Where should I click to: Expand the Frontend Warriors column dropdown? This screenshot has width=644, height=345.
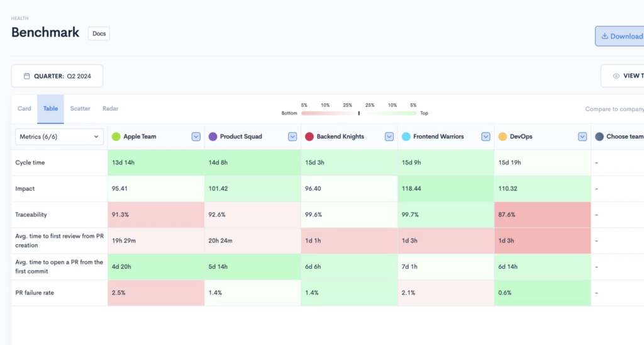[x=486, y=137]
